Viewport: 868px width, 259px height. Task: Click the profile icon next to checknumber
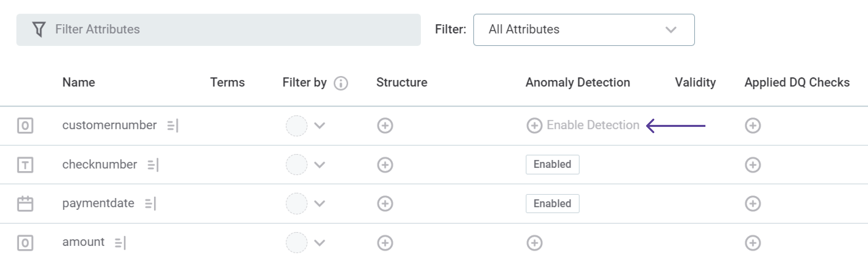tap(153, 165)
